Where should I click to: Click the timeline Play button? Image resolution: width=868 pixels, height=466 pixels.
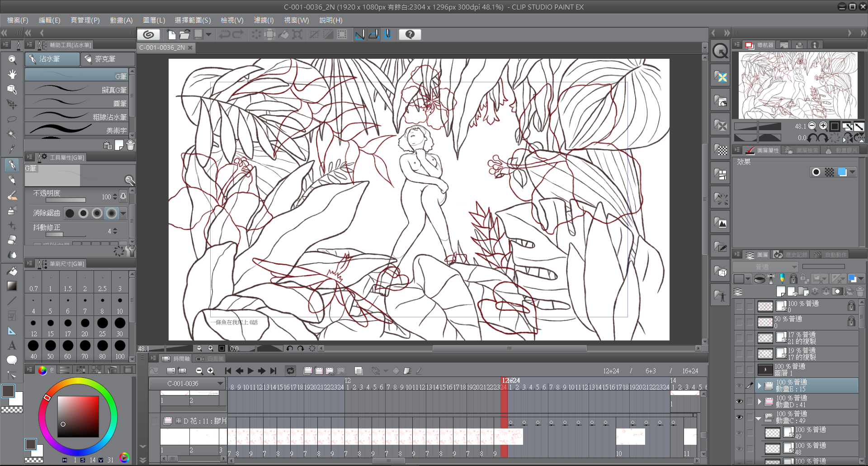tap(250, 371)
